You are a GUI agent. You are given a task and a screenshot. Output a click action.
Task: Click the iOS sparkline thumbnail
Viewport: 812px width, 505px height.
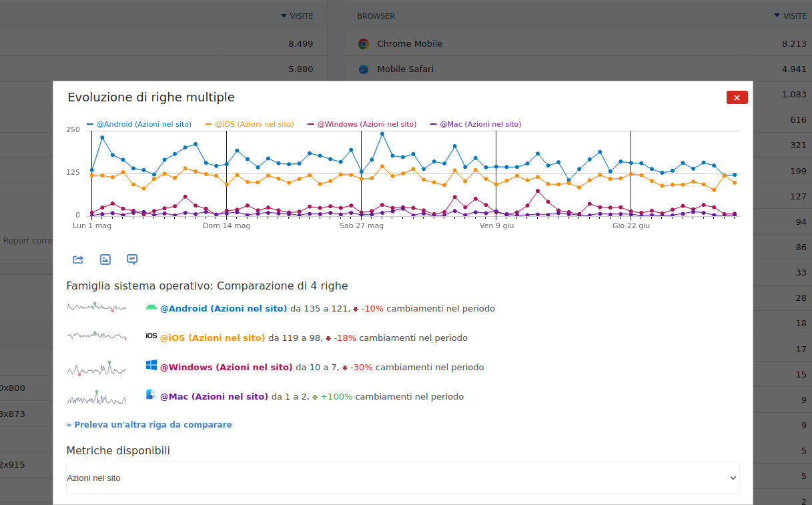click(97, 336)
